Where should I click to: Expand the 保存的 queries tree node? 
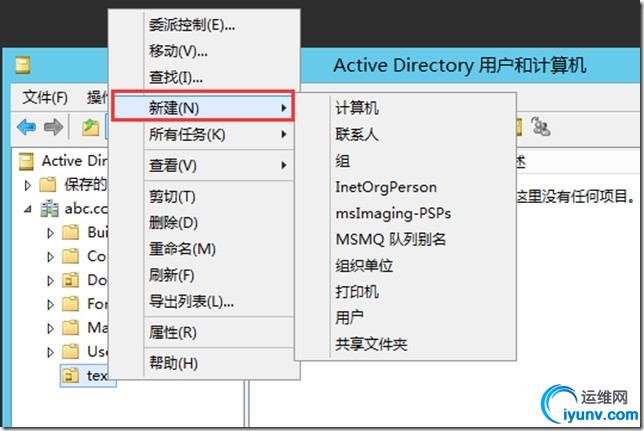coord(28,185)
